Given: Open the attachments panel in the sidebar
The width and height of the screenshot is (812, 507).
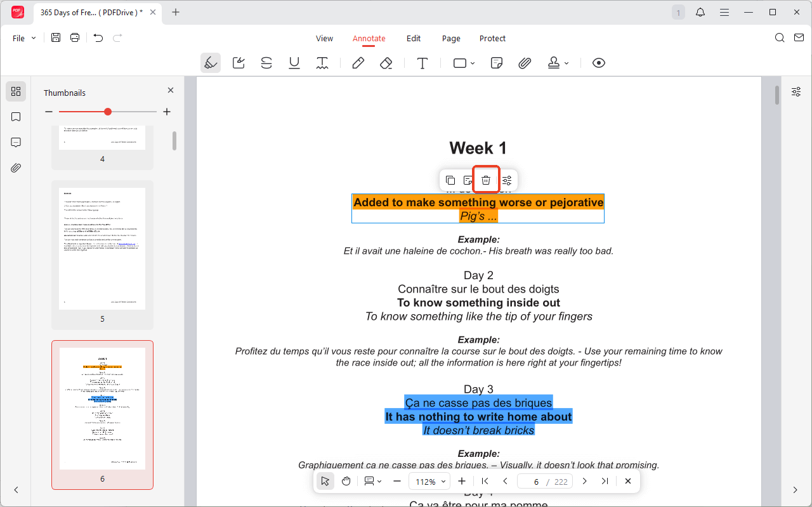Looking at the screenshot, I should 16,168.
